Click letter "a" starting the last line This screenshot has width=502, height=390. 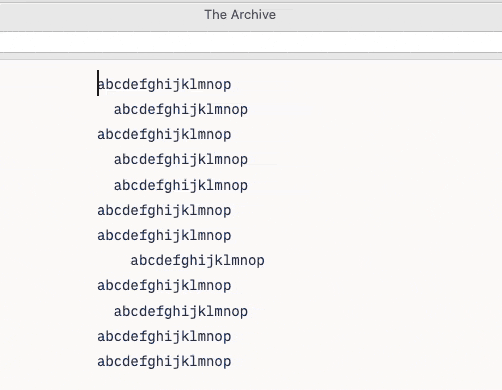tap(101, 362)
